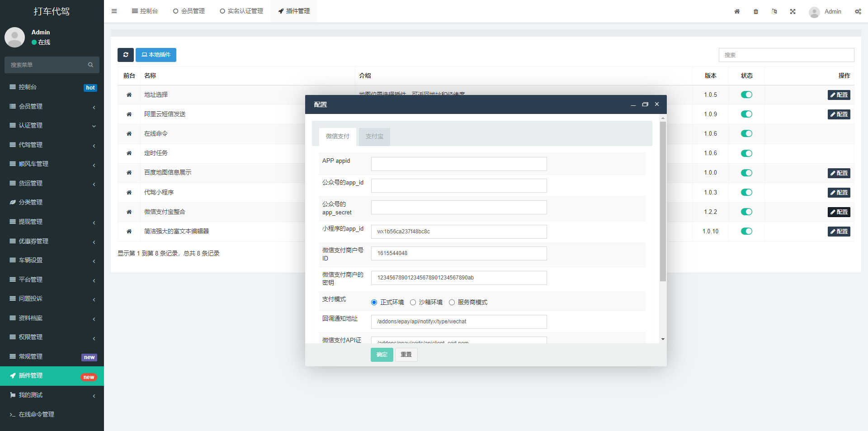Click the hamburger menu icon beside 控制台
868x431 pixels.
click(x=114, y=11)
